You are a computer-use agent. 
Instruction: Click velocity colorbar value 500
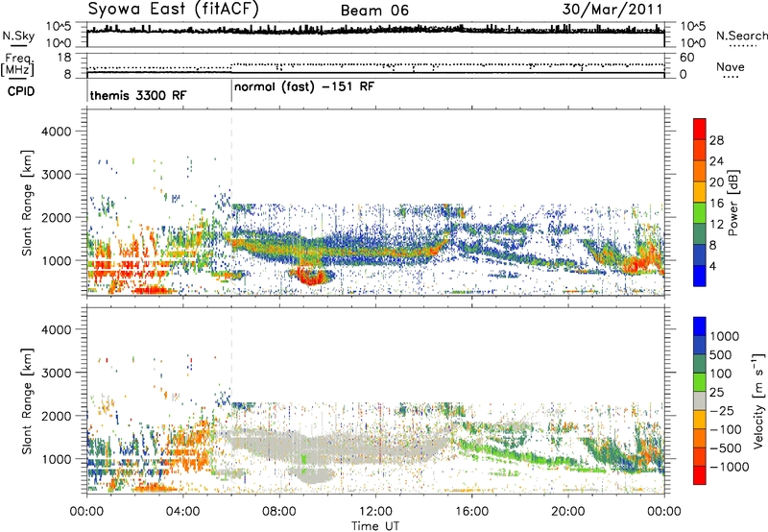pyautogui.click(x=721, y=354)
